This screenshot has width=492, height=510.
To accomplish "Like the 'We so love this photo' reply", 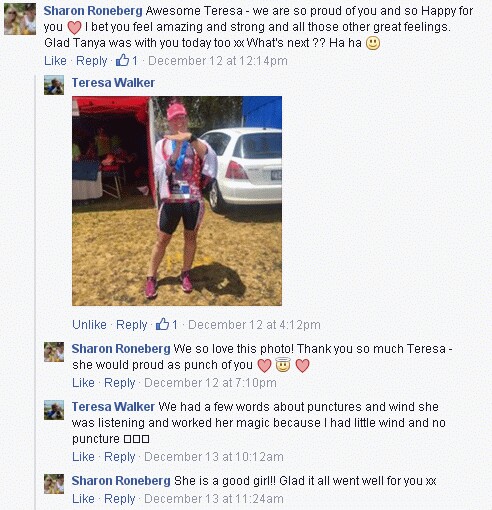I will pyautogui.click(x=83, y=383).
